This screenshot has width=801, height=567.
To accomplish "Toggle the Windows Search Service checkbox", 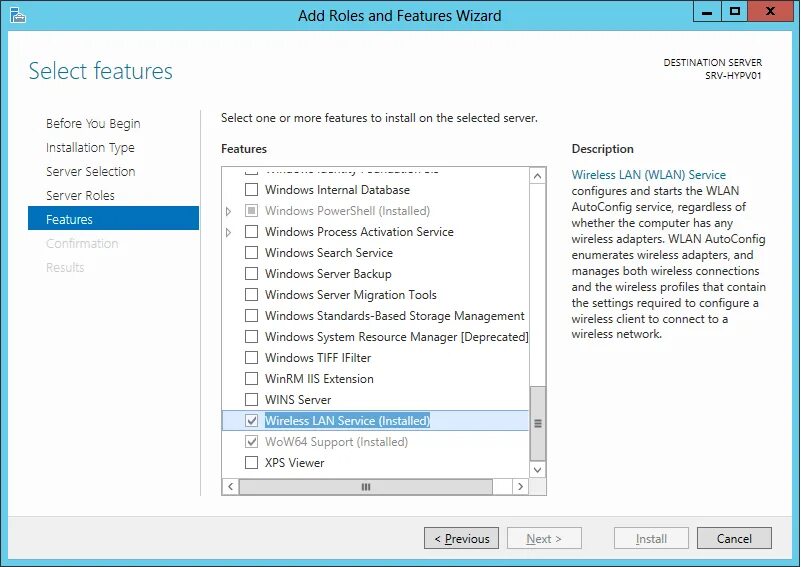I will click(x=252, y=253).
